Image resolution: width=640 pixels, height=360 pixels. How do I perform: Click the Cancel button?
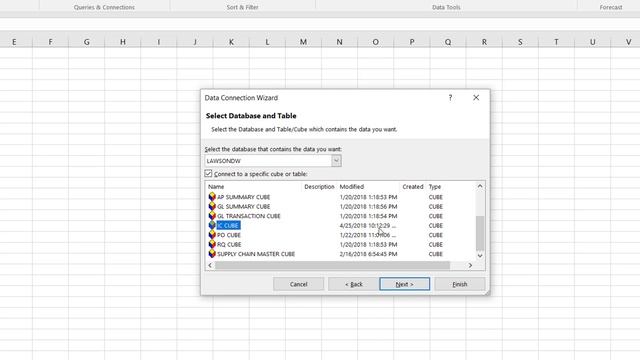(x=298, y=284)
